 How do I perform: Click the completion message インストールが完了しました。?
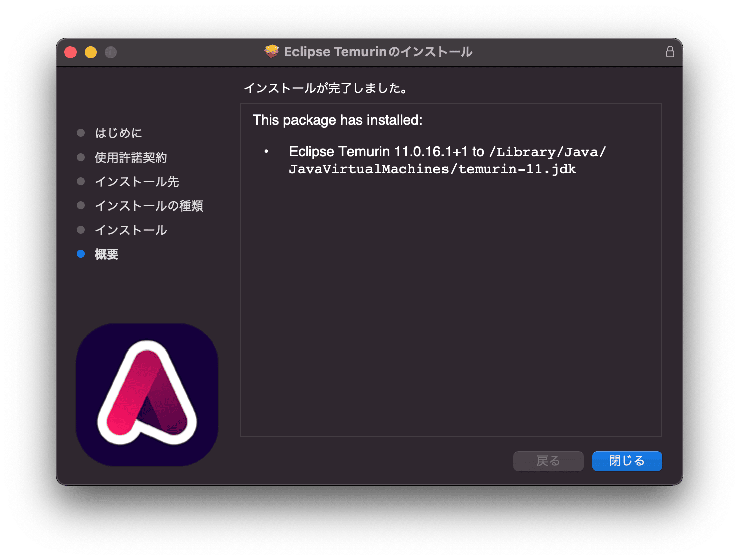pos(326,87)
